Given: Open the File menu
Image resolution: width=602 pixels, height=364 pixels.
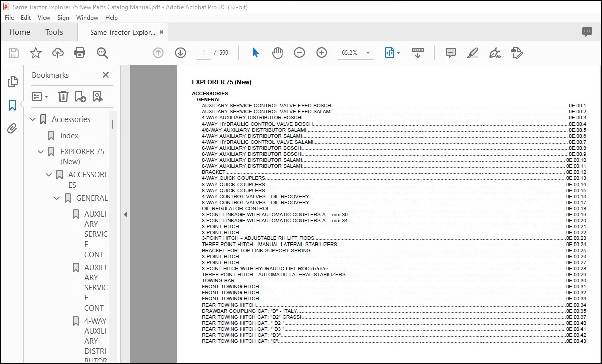Looking at the screenshot, I should (x=9, y=18).
